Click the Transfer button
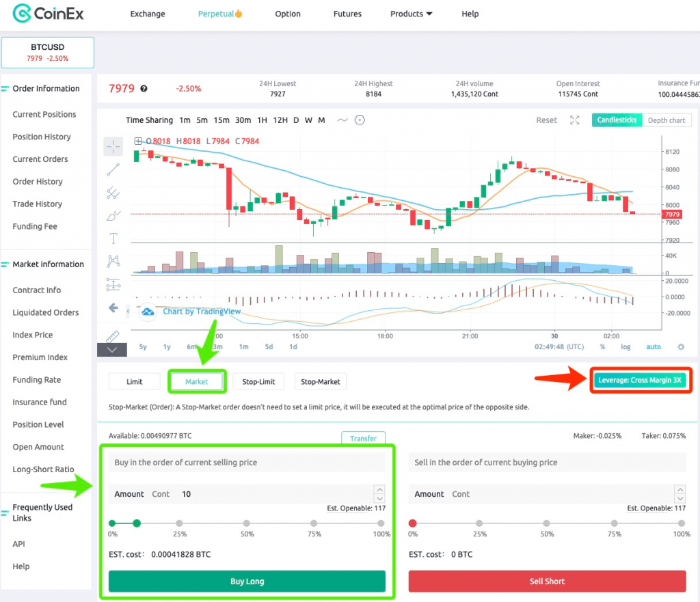 coord(364,438)
